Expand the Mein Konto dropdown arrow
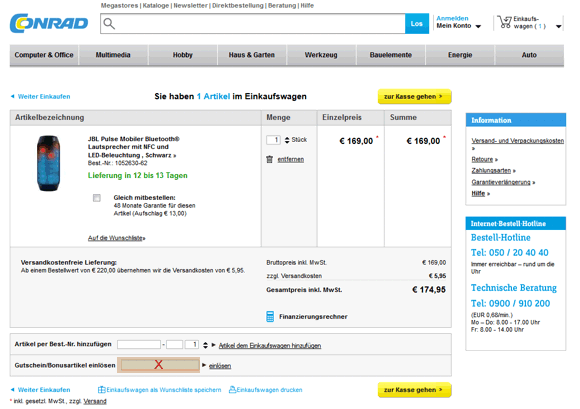Image resolution: width=580 pixels, height=409 pixels. [x=478, y=26]
